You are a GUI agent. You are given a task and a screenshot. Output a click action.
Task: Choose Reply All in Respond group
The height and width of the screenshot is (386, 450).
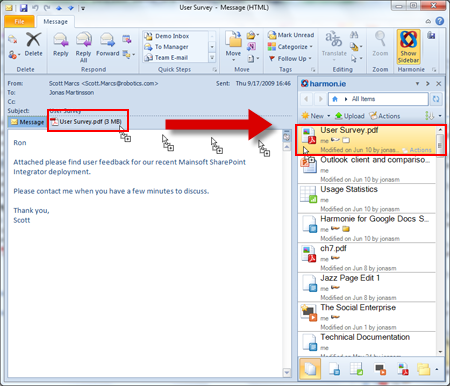tap(83, 47)
